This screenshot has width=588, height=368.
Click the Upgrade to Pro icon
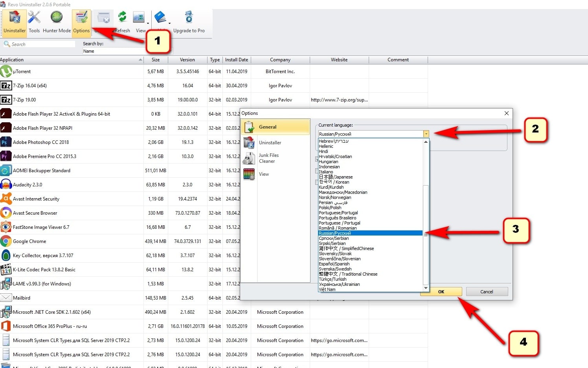point(189,17)
